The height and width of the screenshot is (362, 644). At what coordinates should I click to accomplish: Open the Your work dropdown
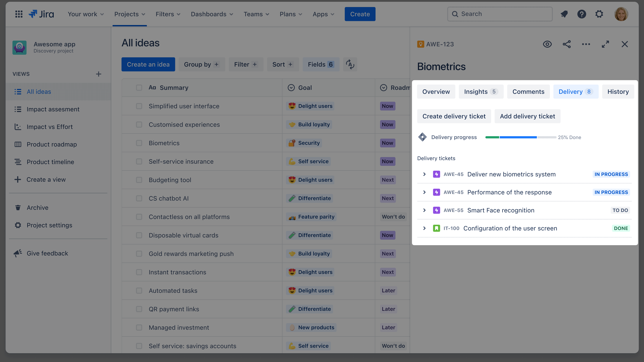[86, 14]
